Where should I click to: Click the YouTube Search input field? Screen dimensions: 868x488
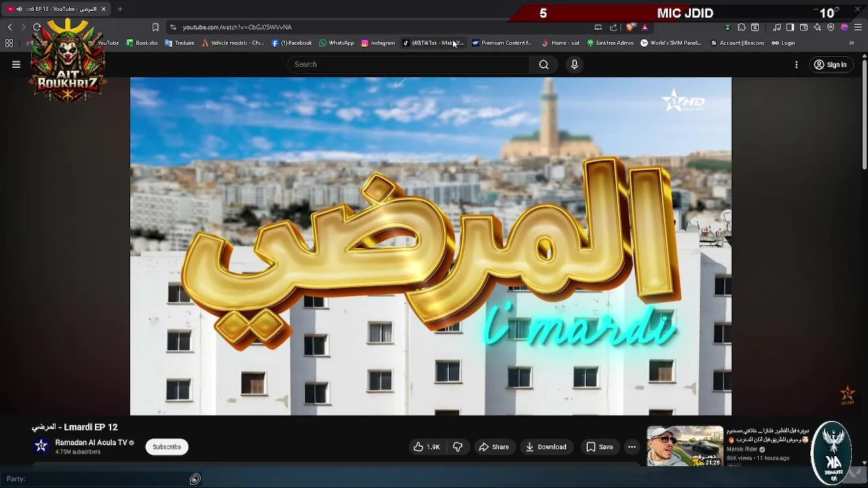(409, 64)
